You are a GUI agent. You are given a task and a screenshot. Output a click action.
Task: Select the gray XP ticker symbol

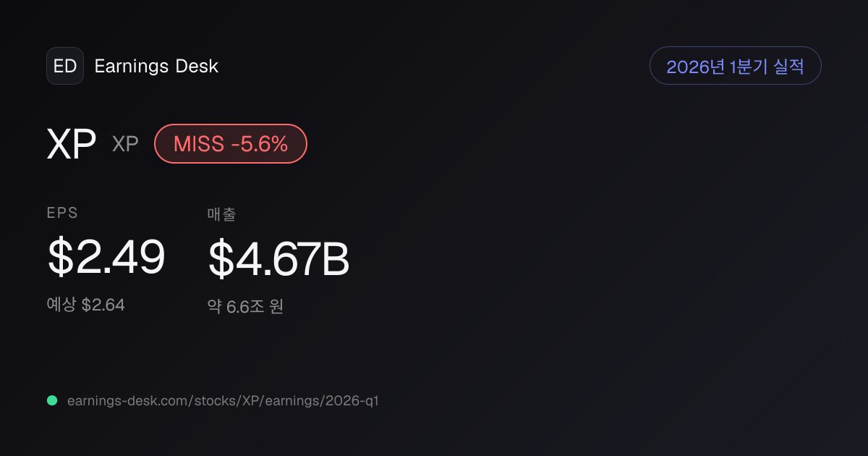[125, 144]
